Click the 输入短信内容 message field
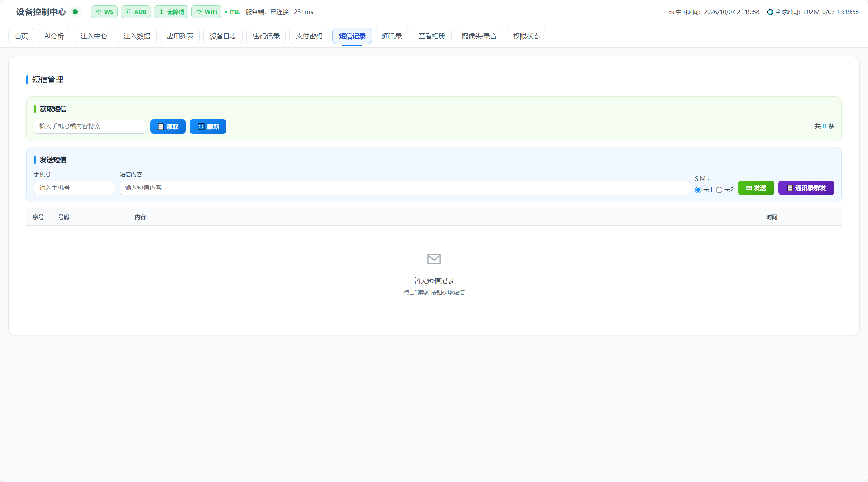The height and width of the screenshot is (482, 868). (405, 188)
